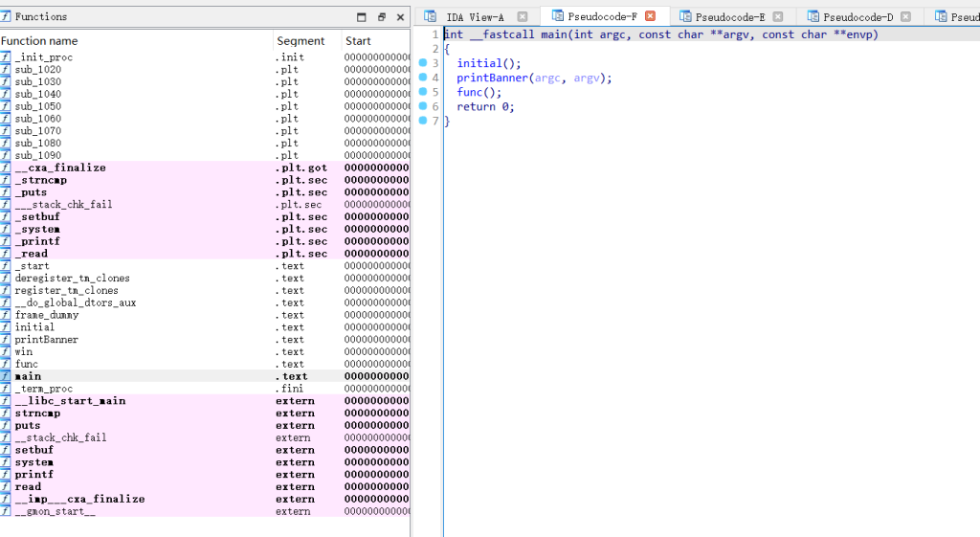Click the function icon beside _system
This screenshot has width=980, height=537.
point(6,229)
